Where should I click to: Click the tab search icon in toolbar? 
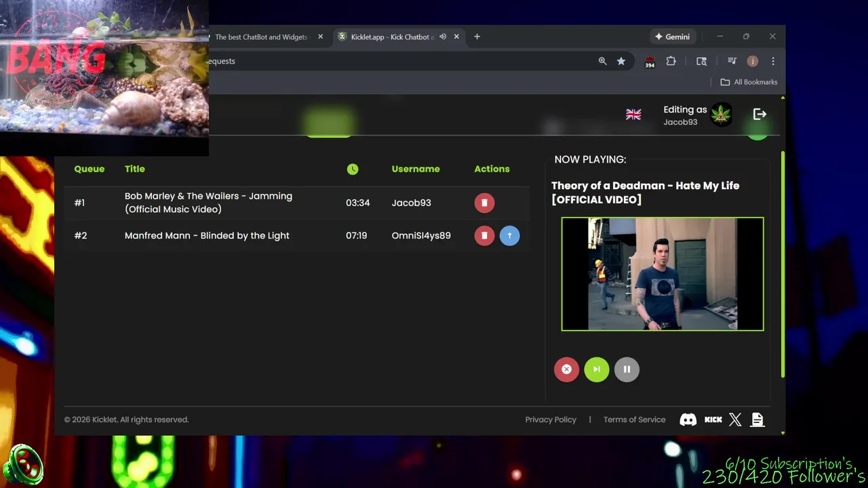tap(702, 61)
